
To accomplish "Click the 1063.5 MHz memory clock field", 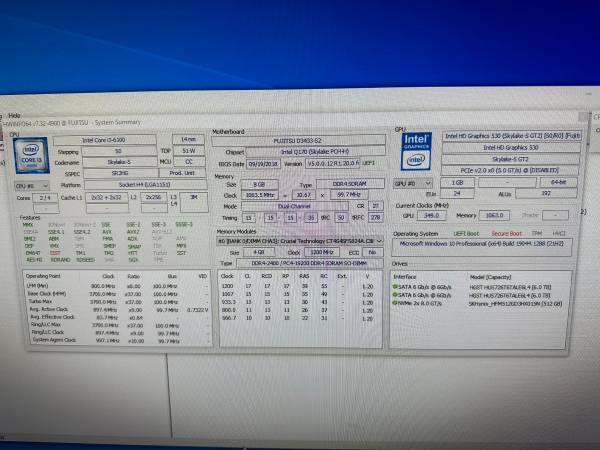I will coord(260,195).
